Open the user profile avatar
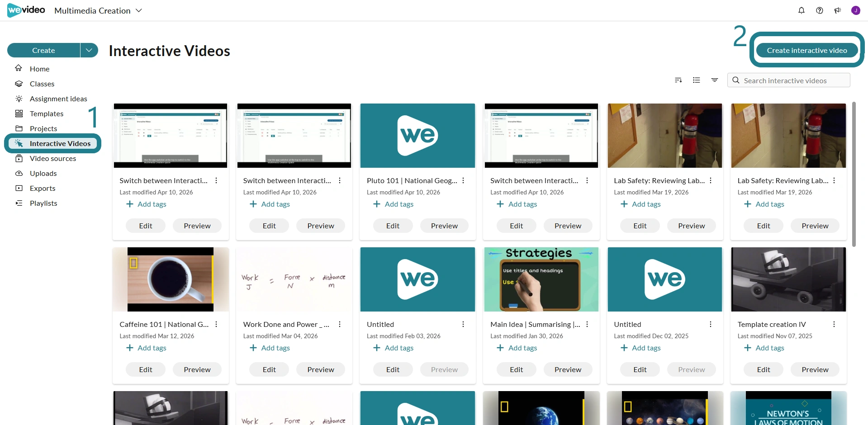 pos(855,10)
